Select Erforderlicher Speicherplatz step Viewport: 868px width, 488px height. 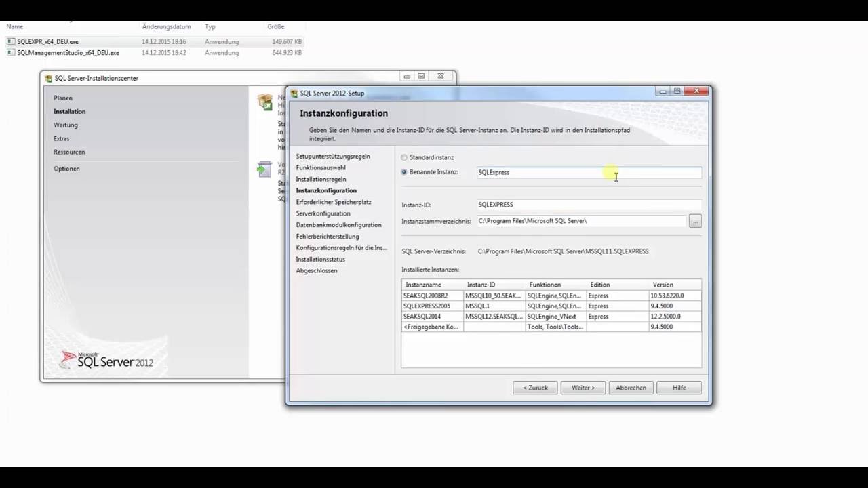click(x=333, y=202)
